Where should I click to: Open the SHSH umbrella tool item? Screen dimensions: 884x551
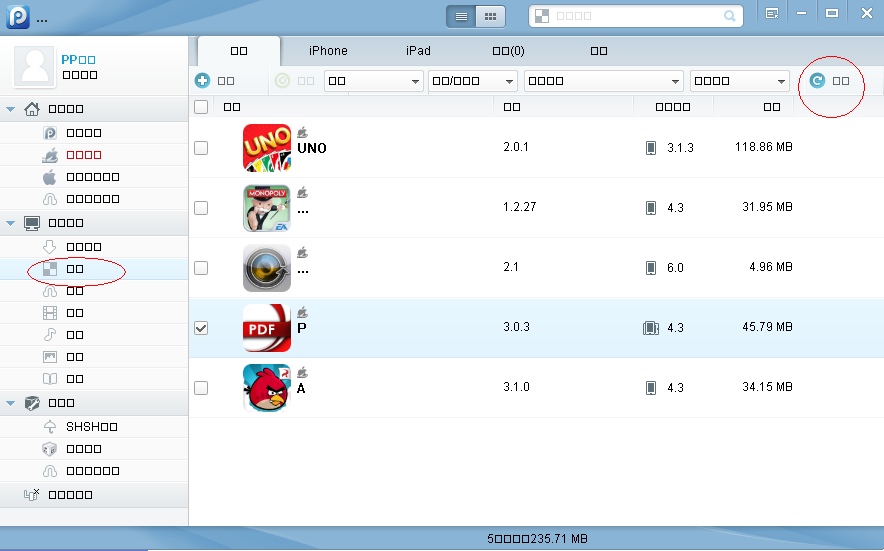(94, 426)
